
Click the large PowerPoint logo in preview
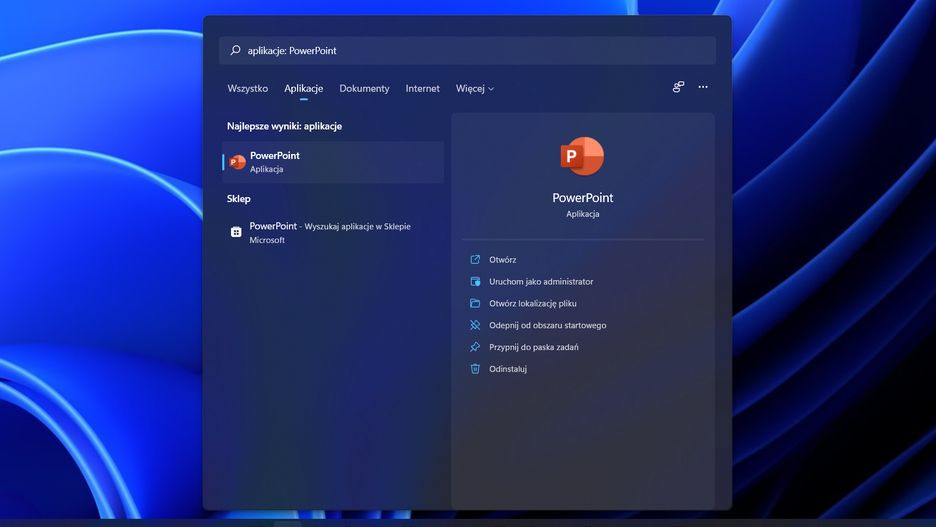(583, 156)
